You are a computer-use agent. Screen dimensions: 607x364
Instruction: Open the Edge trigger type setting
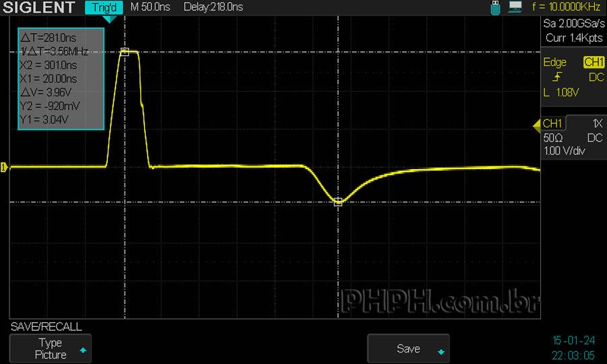tap(554, 62)
